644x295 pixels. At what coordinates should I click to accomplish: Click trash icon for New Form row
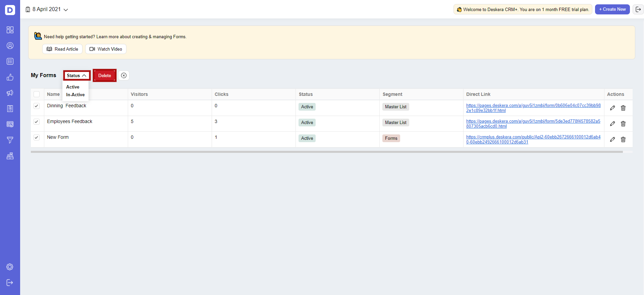coord(623,139)
